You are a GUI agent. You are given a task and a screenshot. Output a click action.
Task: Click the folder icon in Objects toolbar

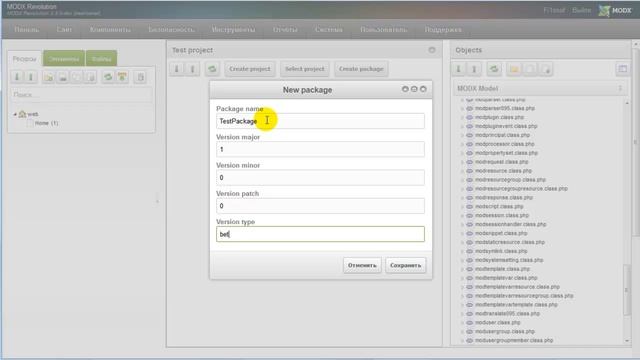coord(514,69)
